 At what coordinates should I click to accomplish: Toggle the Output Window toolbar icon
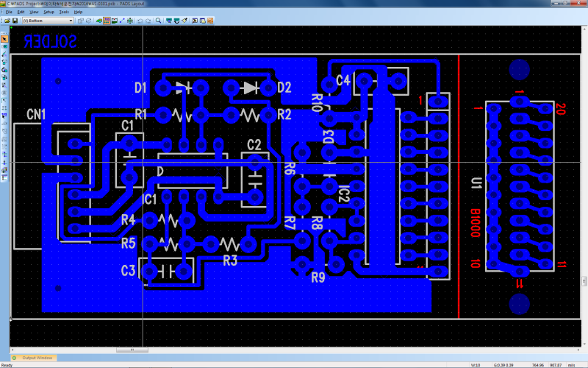pos(195,21)
